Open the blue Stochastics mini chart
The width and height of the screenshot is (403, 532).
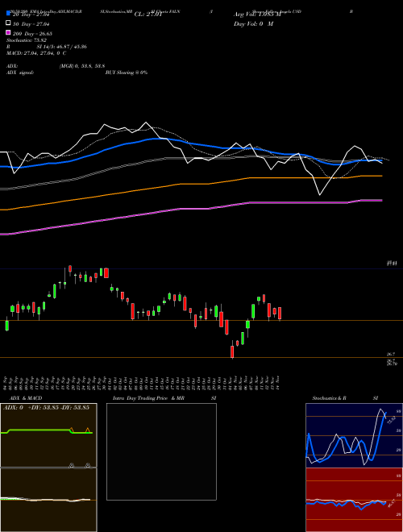click(354, 435)
